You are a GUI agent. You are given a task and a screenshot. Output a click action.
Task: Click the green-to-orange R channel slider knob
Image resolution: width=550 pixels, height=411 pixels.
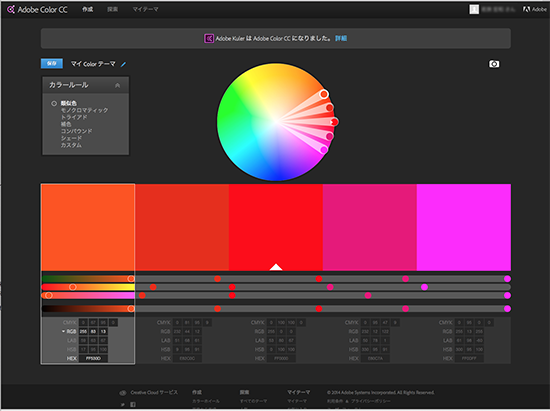tap(131, 279)
